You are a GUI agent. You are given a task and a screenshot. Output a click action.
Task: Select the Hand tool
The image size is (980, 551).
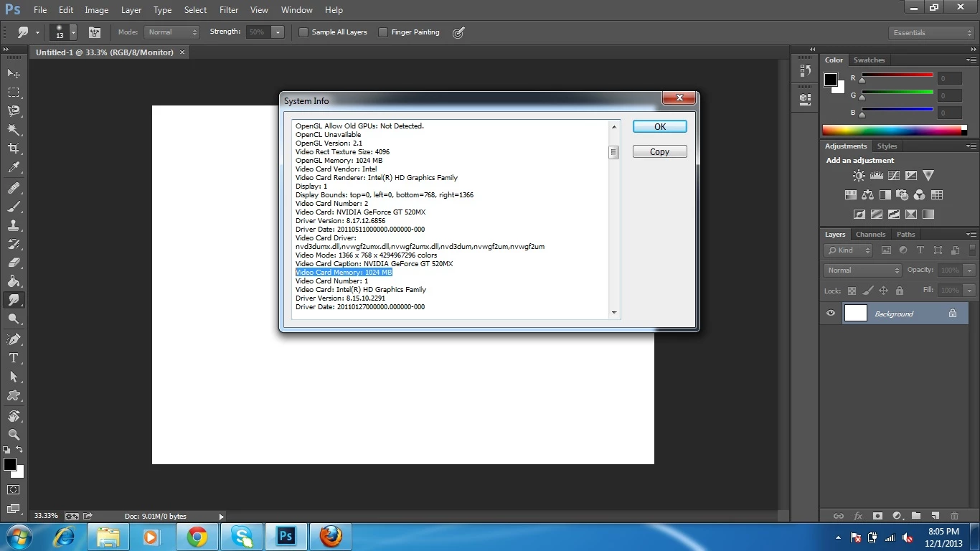(x=14, y=415)
